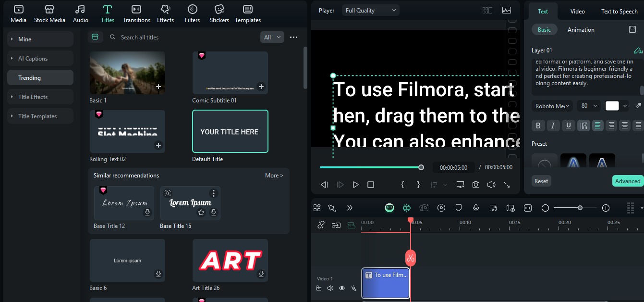Add the Basic 1 title with plus icon
644x302 pixels.
pos(158,87)
